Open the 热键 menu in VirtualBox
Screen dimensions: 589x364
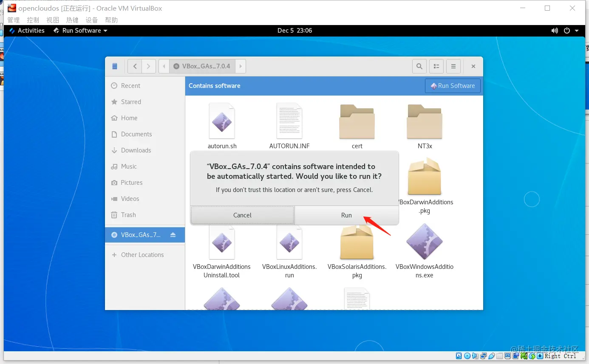(x=72, y=20)
